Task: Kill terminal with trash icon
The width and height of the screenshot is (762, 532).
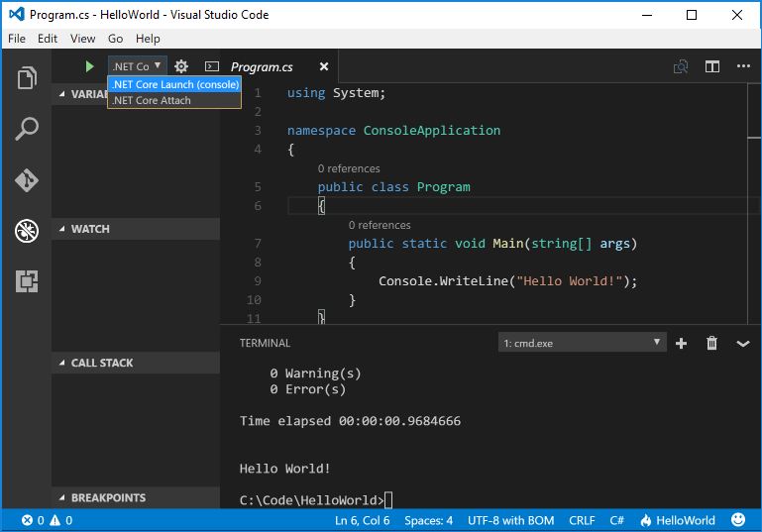Action: pyautogui.click(x=711, y=343)
